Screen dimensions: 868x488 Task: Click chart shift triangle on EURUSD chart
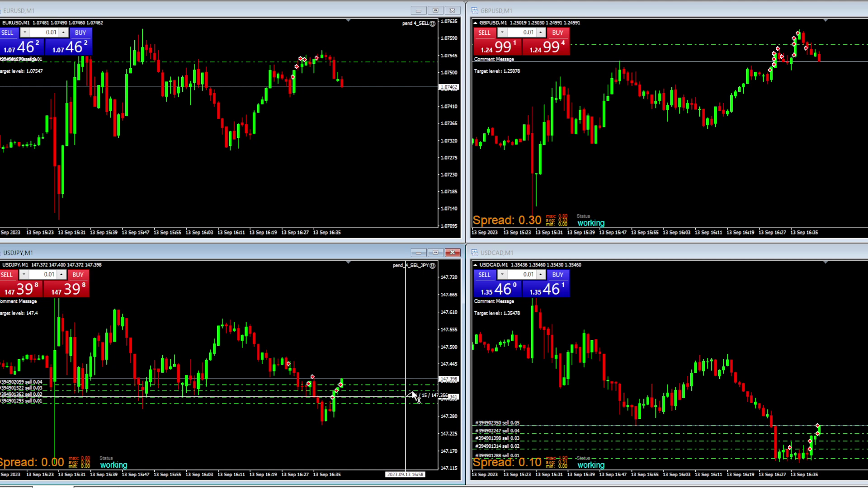pos(349,20)
